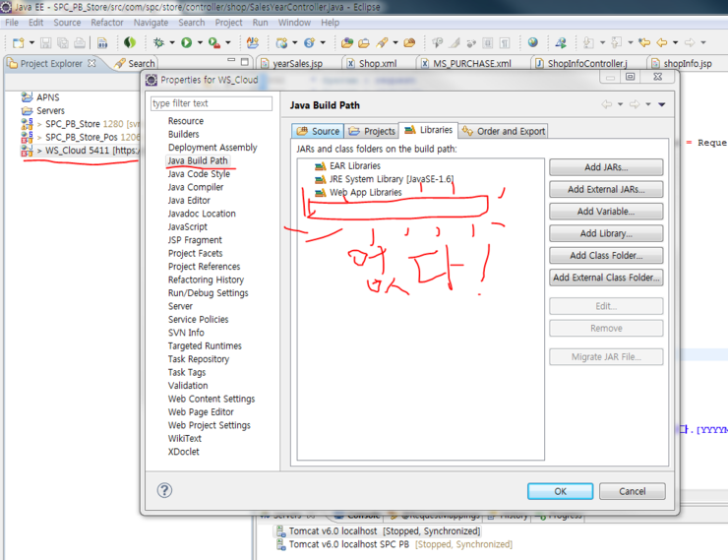The image size is (728, 560).
Task: Open the shopInfo.jsp editor tab
Action: (x=687, y=64)
